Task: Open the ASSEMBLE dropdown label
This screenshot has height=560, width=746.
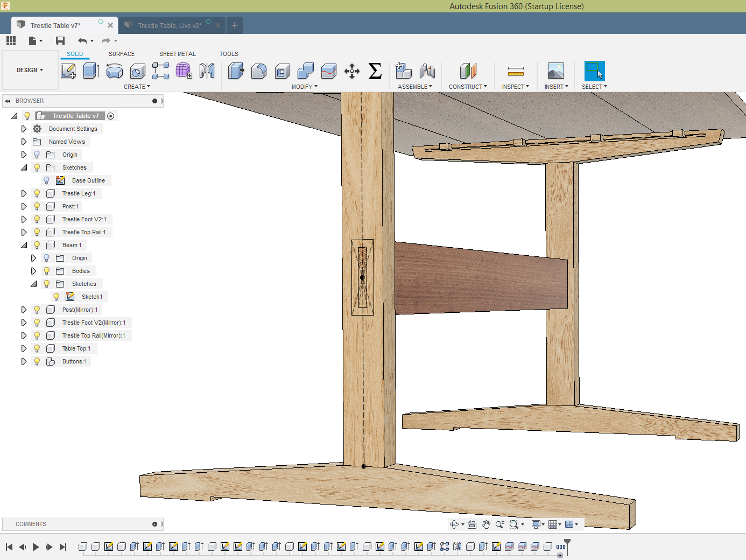Action: pos(414,87)
